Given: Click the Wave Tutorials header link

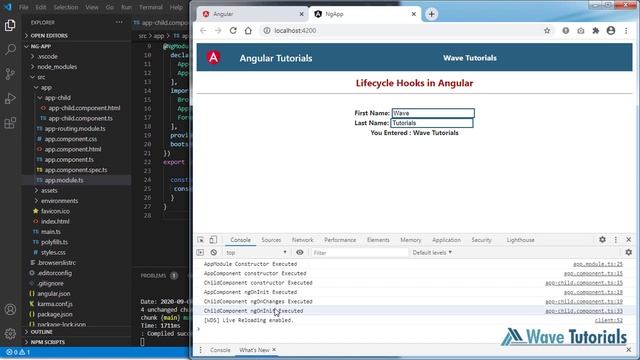Looking at the screenshot, I should coord(470,58).
